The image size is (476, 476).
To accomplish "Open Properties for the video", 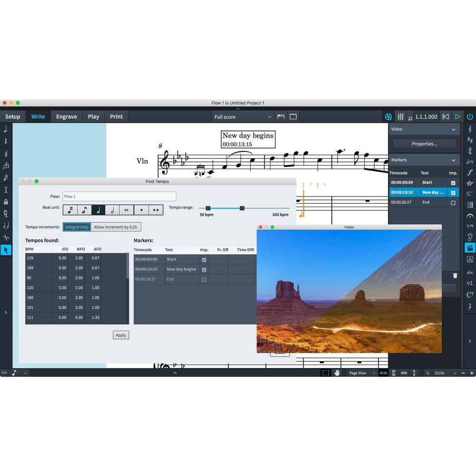I will tap(424, 143).
